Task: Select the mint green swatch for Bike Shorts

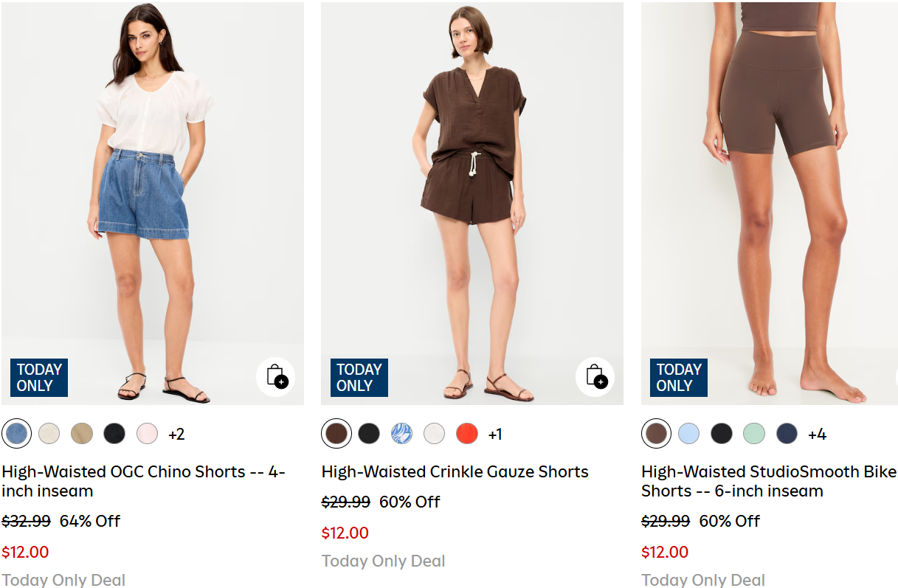Action: [753, 434]
